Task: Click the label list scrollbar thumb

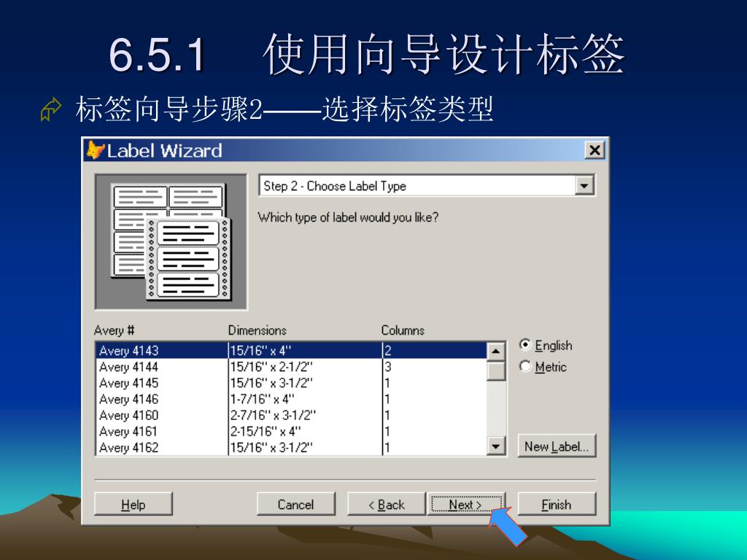Action: point(496,370)
